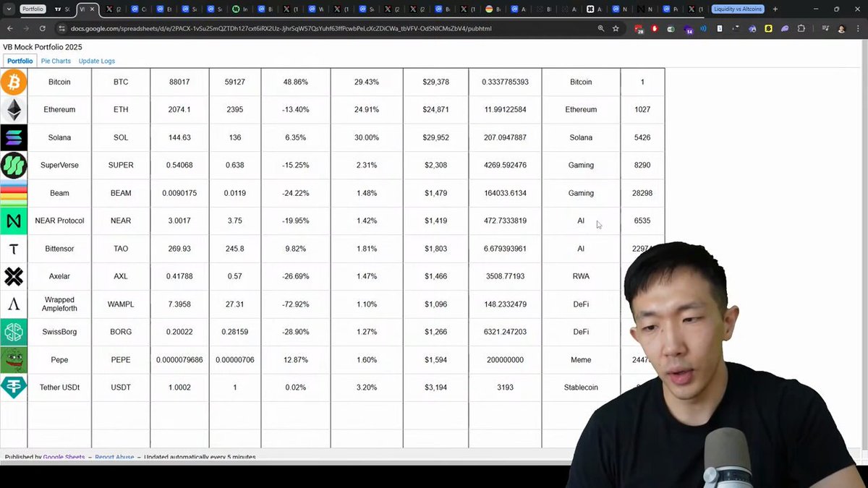Viewport: 868px width, 488px height.
Task: Click the Axelar X logo icon
Action: (14, 276)
